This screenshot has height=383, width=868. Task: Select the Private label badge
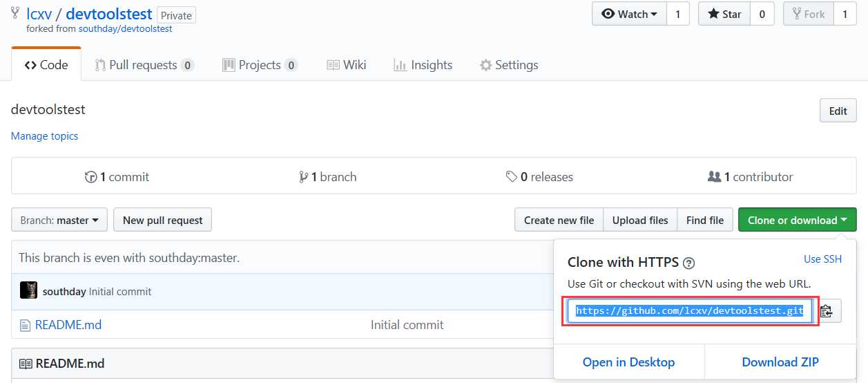(176, 15)
